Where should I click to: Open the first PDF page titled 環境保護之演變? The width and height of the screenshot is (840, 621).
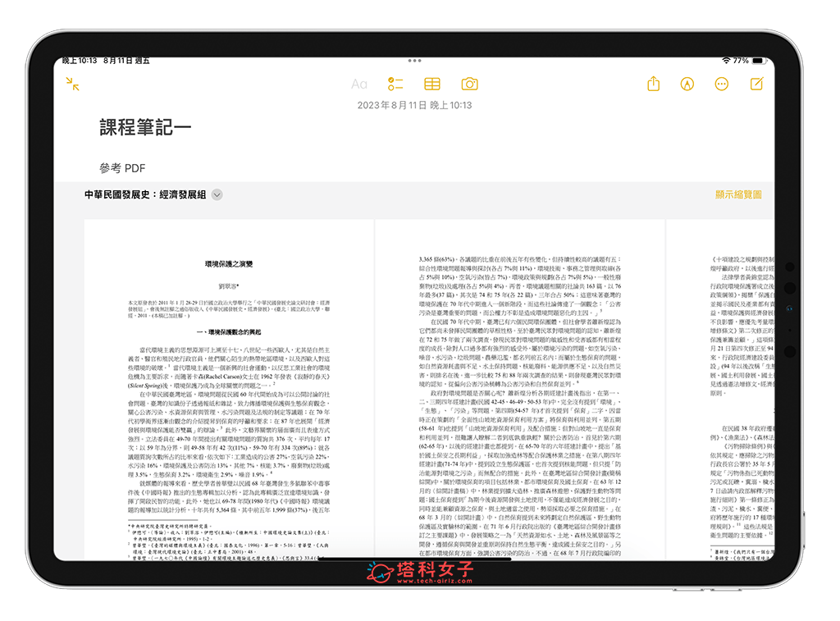coord(229,390)
